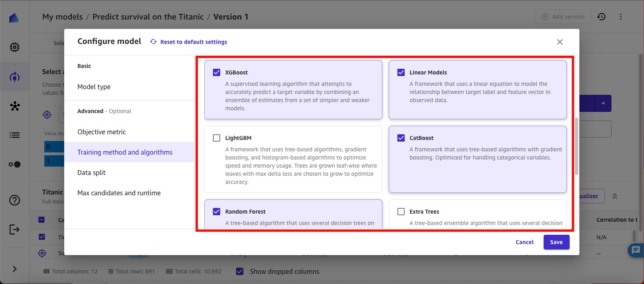Enable the LightGBM algorithm checkbox
Screen dimensions: 644x284
tap(217, 138)
